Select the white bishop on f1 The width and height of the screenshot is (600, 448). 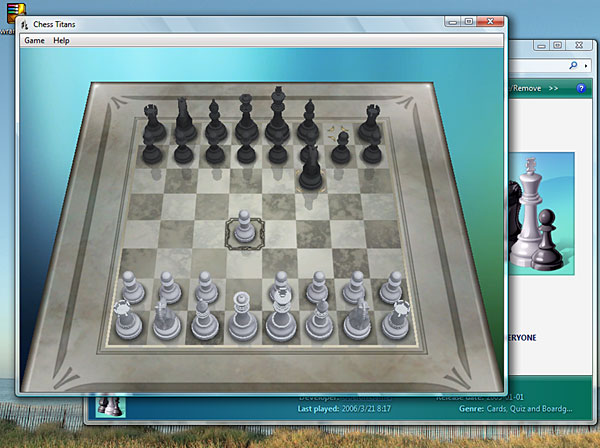point(320,320)
